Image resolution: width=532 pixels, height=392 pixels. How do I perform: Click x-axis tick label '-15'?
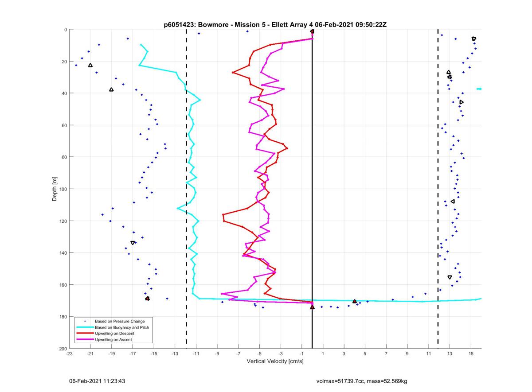coord(154,353)
